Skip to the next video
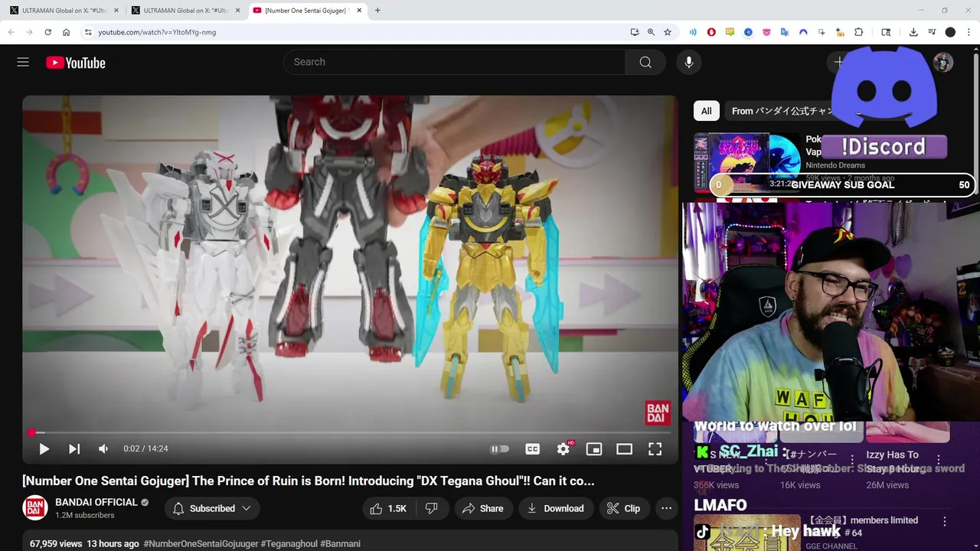Screen dimensions: 980x551 coord(74,449)
